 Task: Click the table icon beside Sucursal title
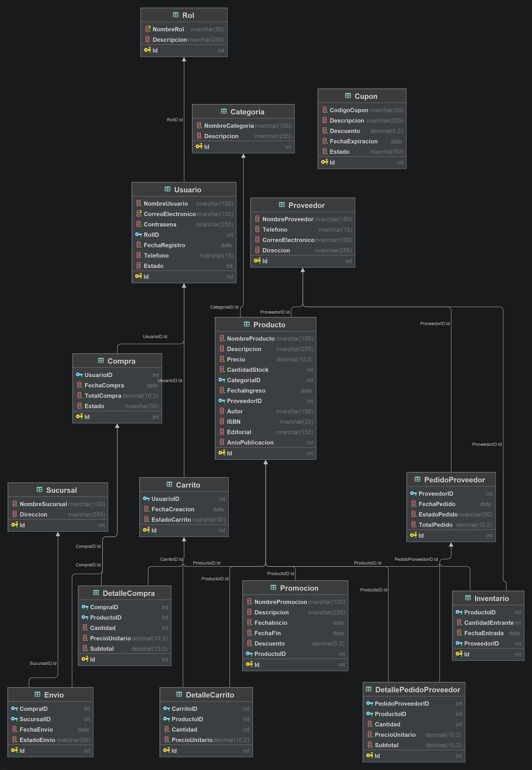click(39, 490)
